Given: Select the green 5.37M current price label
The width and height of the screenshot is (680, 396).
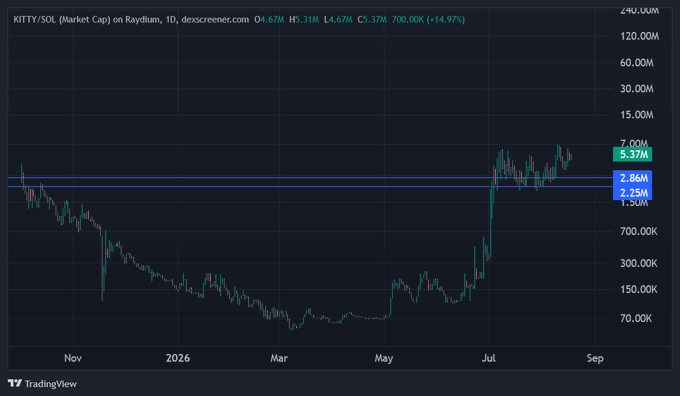Looking at the screenshot, I should [632, 154].
